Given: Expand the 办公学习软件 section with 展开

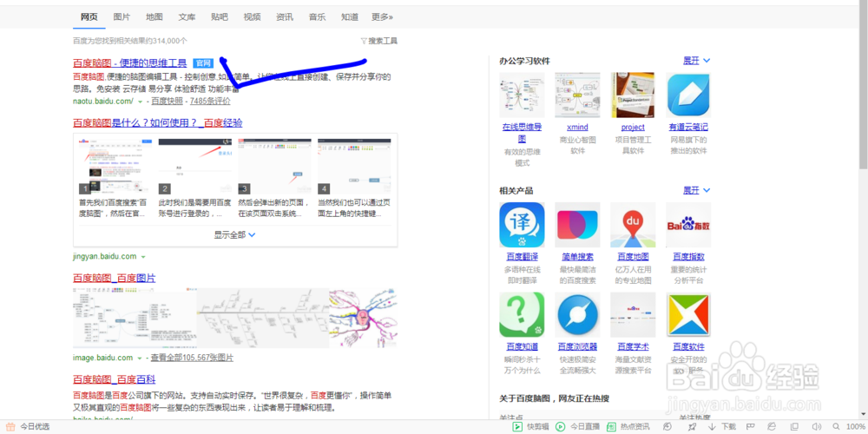Looking at the screenshot, I should [x=696, y=61].
